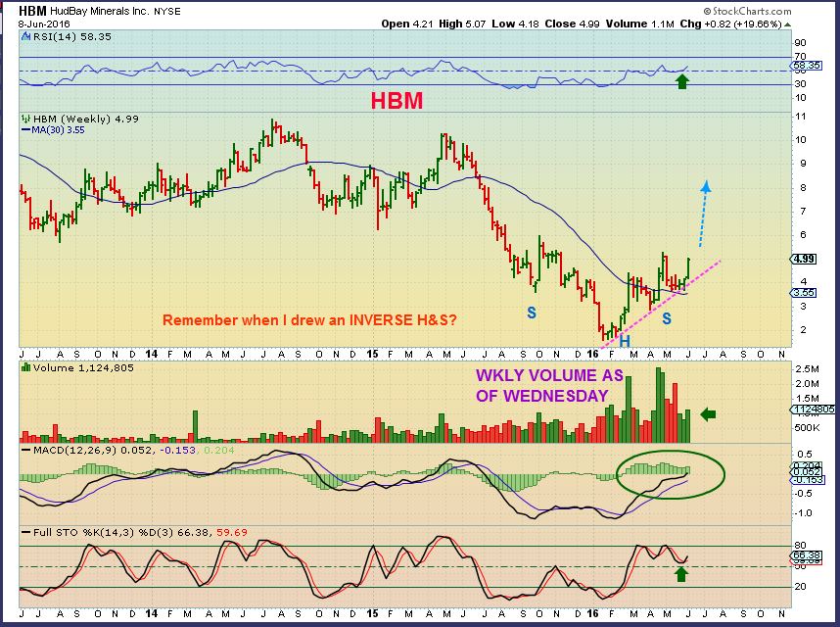Screen dimensions: 840x627
Task: Click the 1124805 flag on the volume axis
Action: (813, 410)
